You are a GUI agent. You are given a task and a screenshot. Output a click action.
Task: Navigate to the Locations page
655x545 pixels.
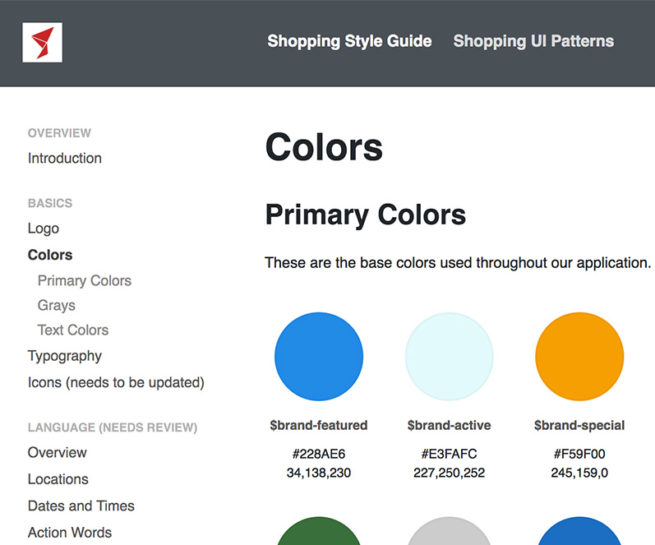tap(58, 479)
